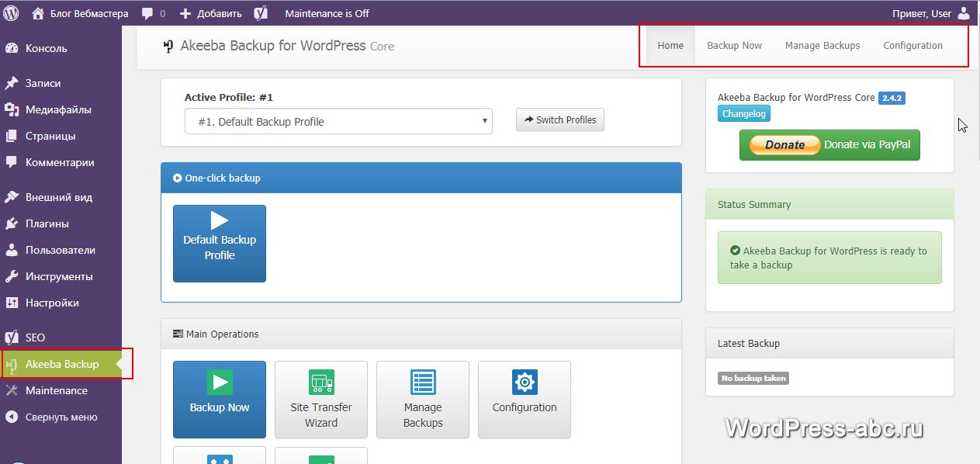Click Добавить in admin bar
The height and width of the screenshot is (464, 980).
(x=218, y=13)
